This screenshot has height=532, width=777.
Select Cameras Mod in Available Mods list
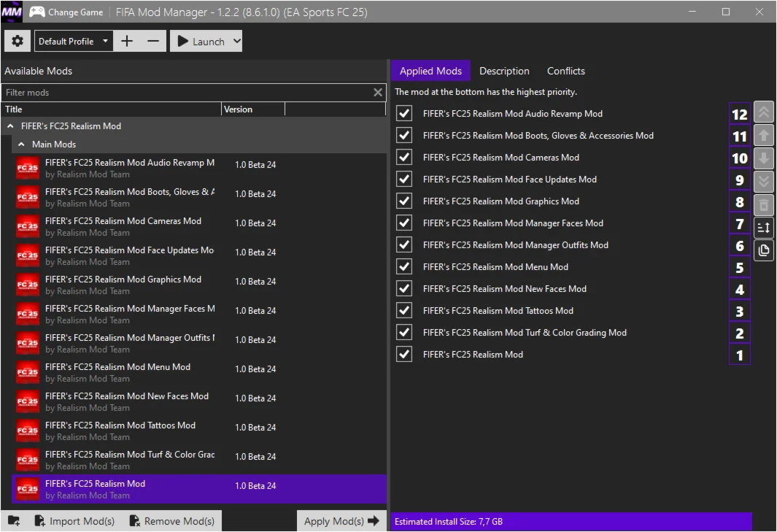[x=198, y=226]
